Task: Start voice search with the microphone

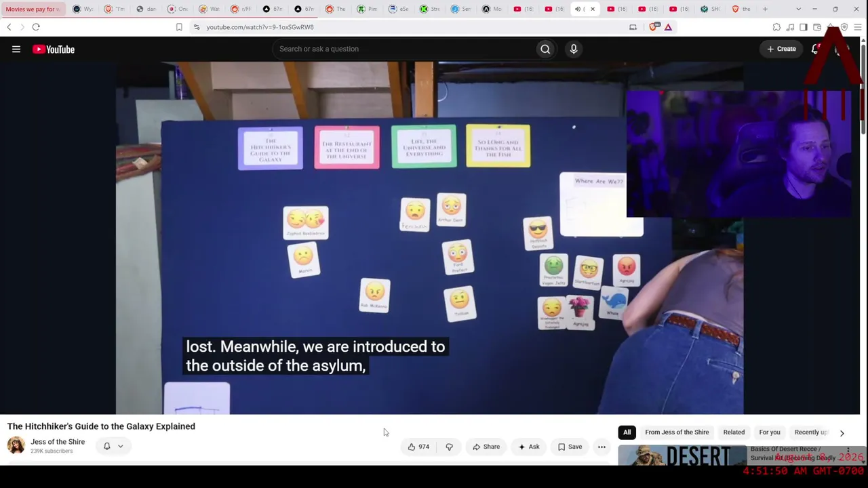Action: coord(574,49)
